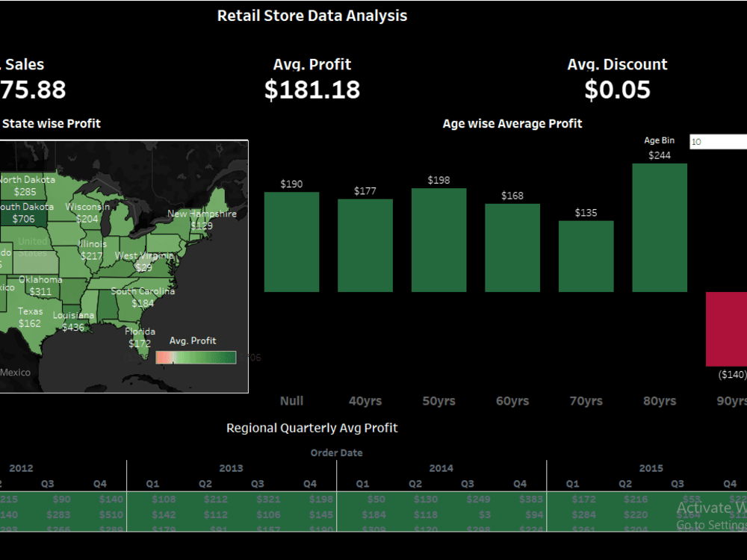Click the Avg. Profit KPI value $181.18
Image resolution: width=747 pixels, height=560 pixels.
click(312, 89)
